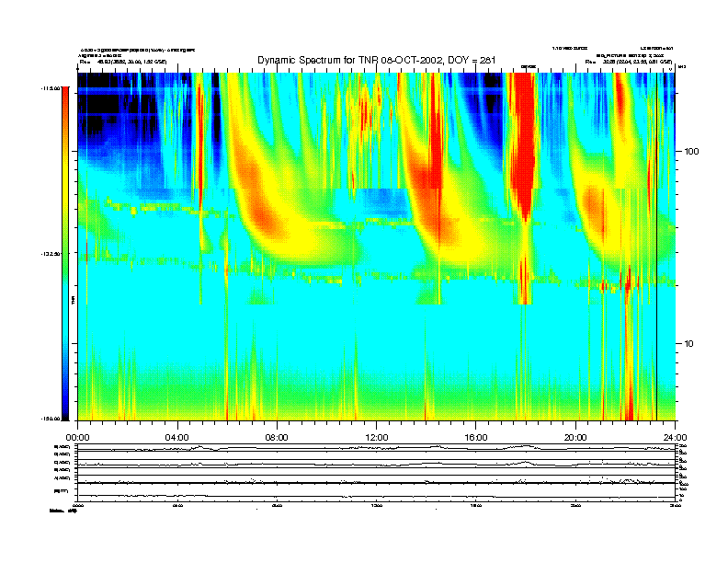Click the "Dynamic Spectrum for TNR 08-OCT-2002" title

377,60
